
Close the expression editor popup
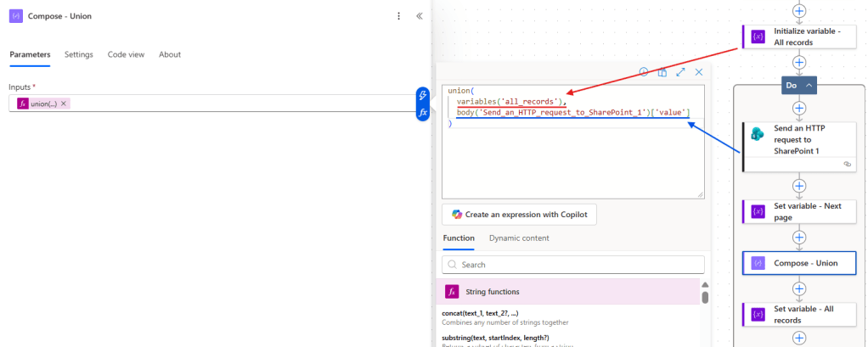(x=699, y=72)
